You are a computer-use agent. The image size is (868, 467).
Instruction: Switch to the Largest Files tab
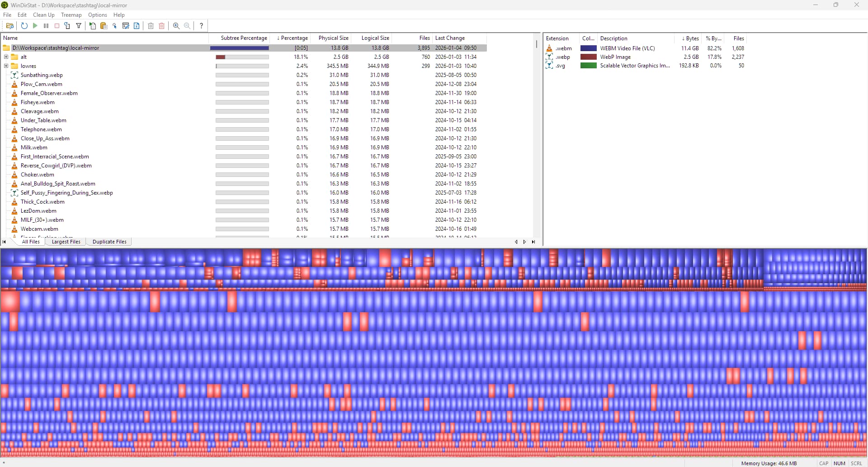[66, 242]
